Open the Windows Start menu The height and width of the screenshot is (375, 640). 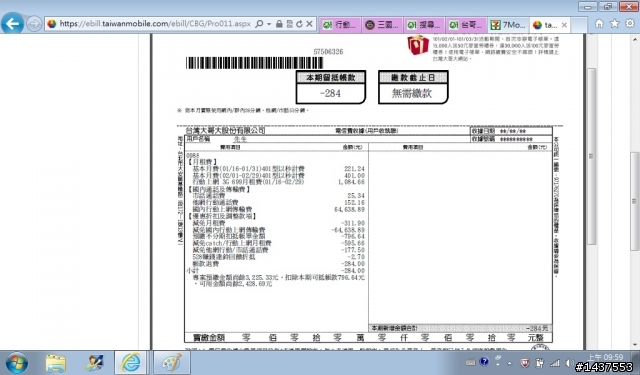(16, 363)
